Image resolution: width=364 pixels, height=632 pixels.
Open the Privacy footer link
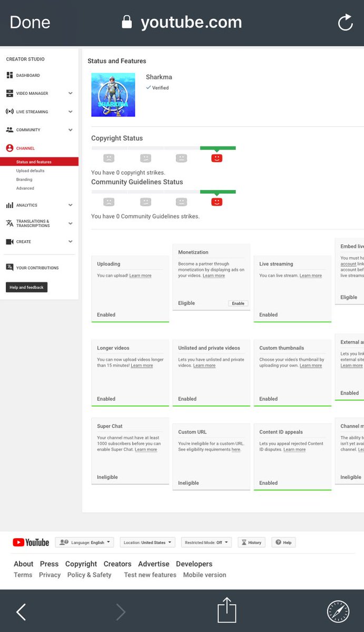click(x=50, y=575)
